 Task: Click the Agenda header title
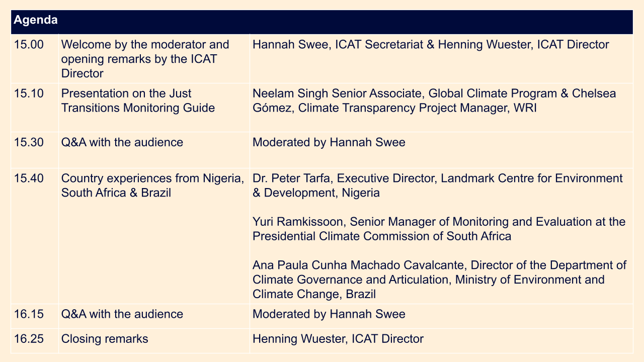[x=35, y=21]
